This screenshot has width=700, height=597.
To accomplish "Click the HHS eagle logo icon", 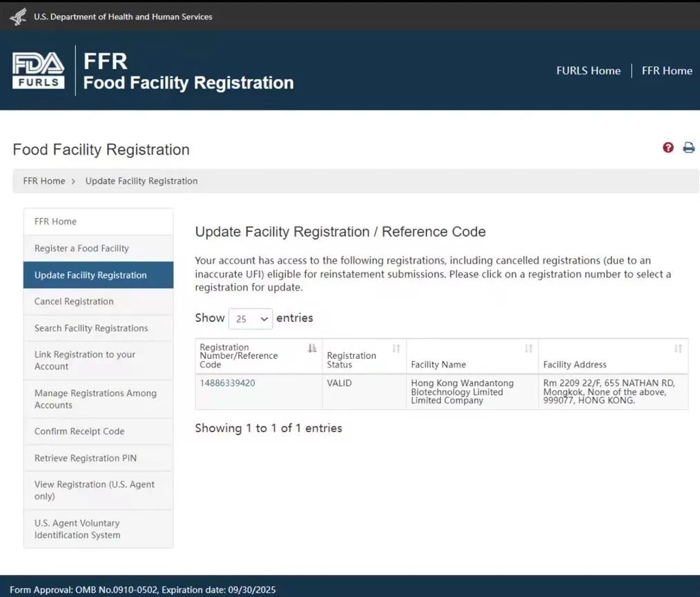I will click(19, 17).
